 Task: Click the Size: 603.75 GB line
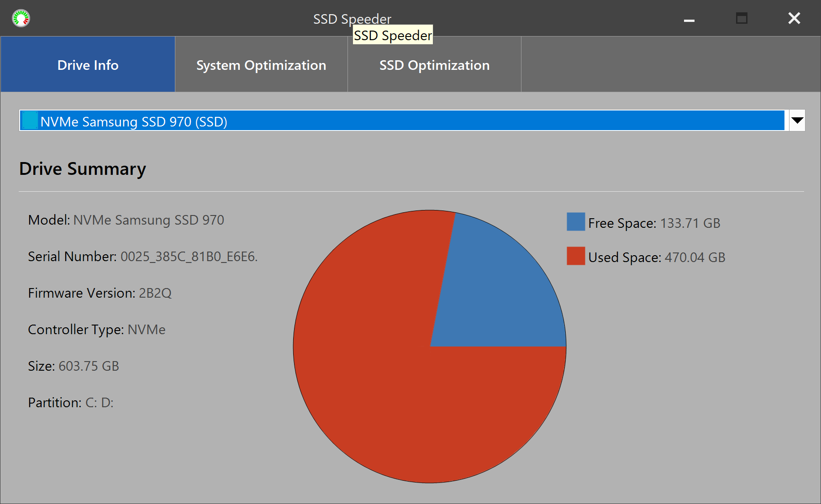(74, 366)
